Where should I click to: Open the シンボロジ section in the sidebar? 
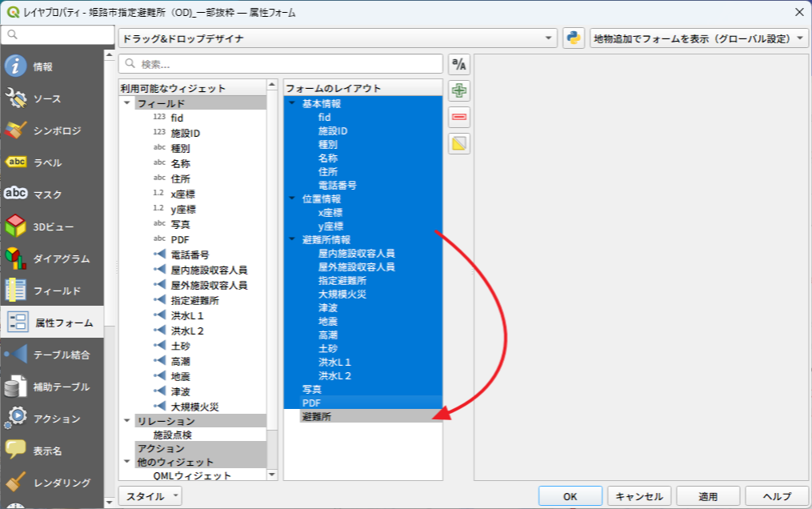(x=53, y=130)
